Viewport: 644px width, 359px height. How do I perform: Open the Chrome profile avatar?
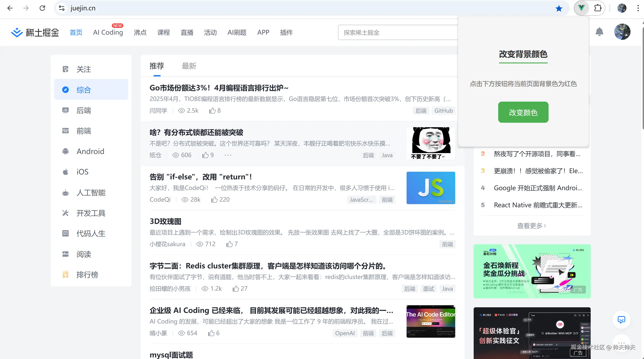(x=622, y=8)
